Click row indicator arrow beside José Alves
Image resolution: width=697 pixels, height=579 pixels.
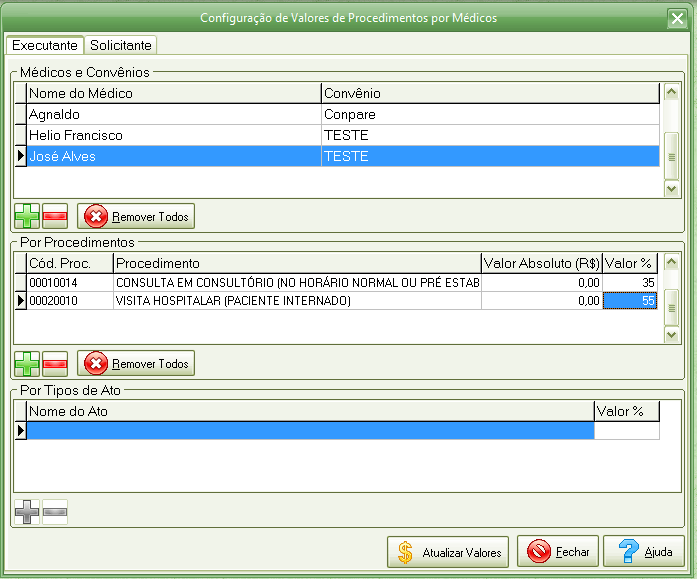pos(20,156)
